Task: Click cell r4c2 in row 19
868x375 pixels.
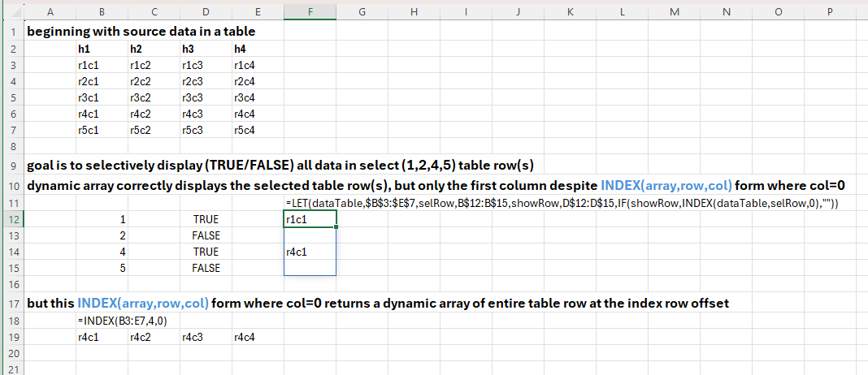Action: coord(154,336)
